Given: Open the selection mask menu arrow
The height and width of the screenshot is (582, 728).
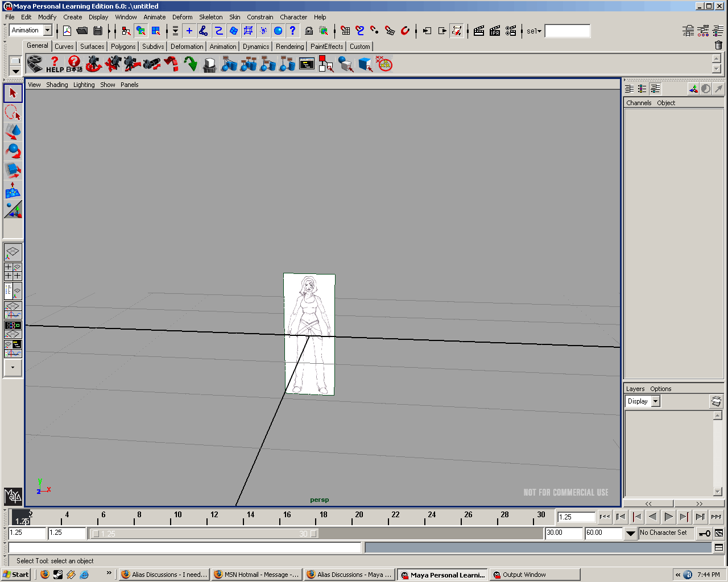Looking at the screenshot, I should [175, 31].
